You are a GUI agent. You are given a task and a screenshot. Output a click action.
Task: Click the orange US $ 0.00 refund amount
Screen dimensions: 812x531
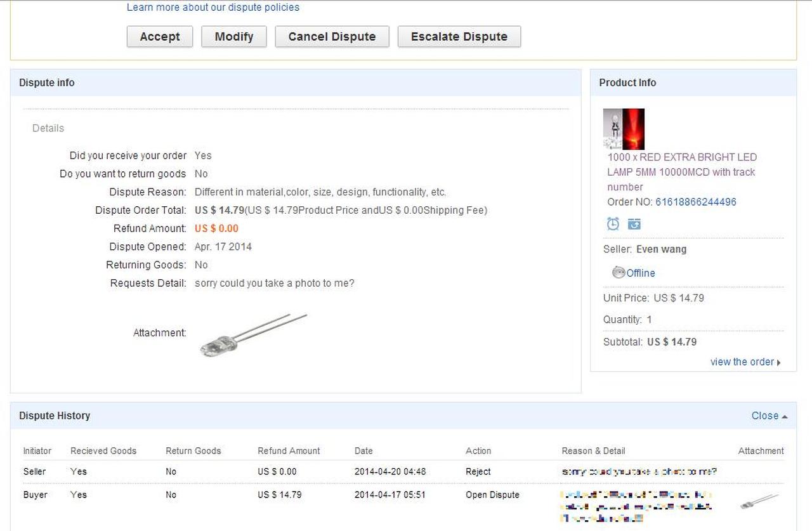tap(216, 229)
